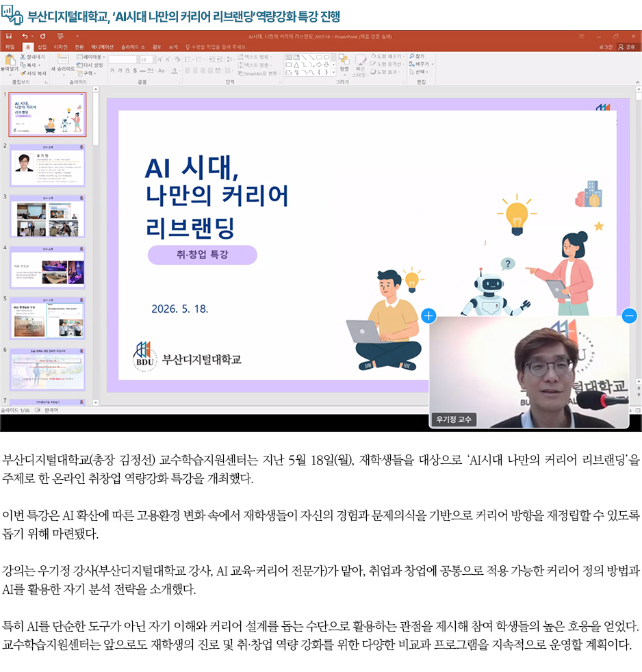This screenshot has width=642, height=672.
Task: Center the text in the paragraph group
Action: click(x=196, y=70)
